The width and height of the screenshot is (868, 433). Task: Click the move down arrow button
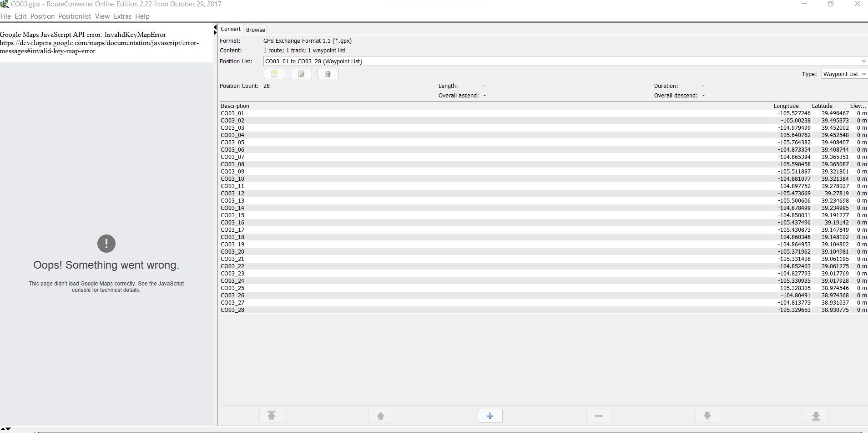[x=707, y=416]
